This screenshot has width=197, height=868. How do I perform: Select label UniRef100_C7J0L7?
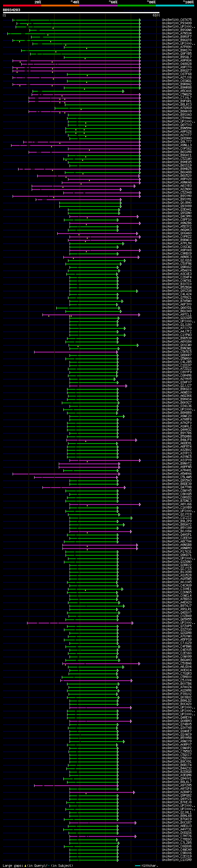click(x=177, y=98)
